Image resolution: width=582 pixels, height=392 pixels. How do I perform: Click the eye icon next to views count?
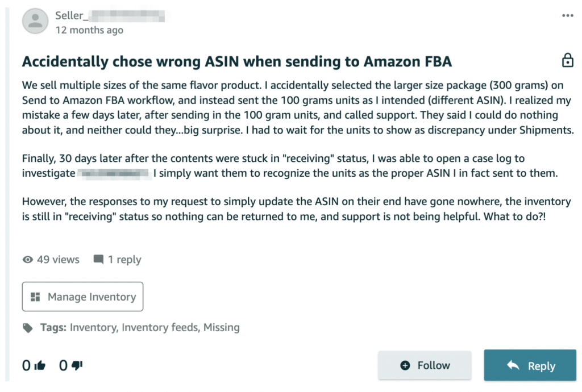point(27,260)
